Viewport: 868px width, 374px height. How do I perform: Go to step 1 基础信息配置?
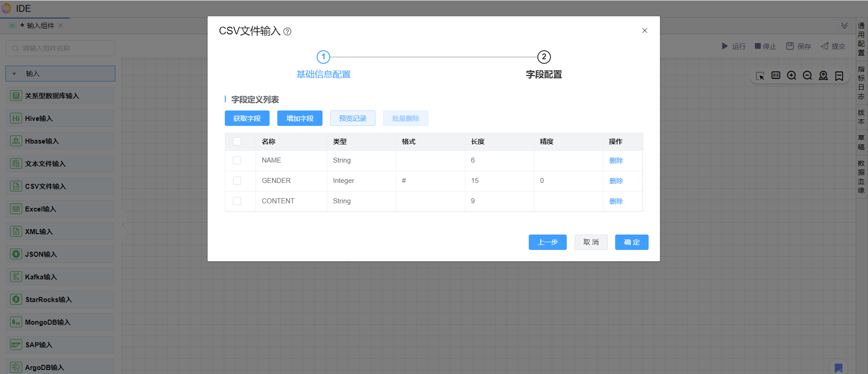(323, 57)
